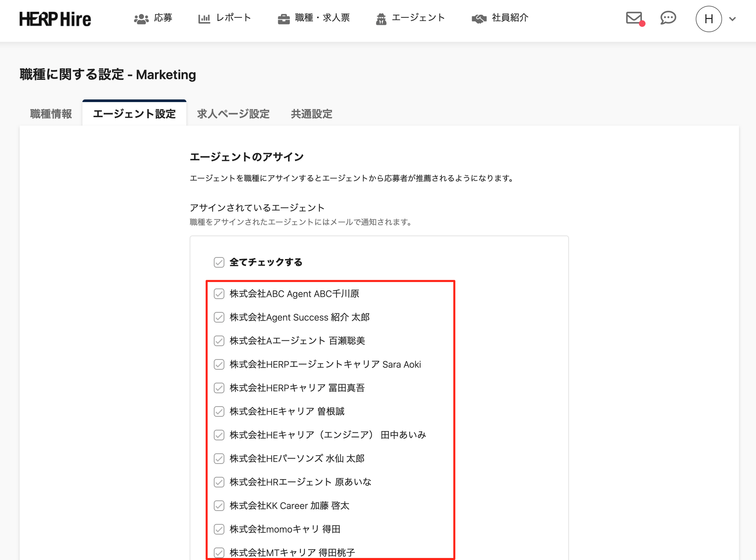Switch to the 求人ページ設定 tab
This screenshot has height=560, width=756.
(x=233, y=114)
